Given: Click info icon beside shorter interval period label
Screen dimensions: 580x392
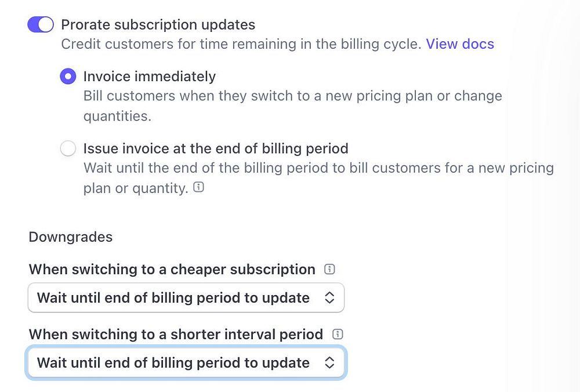Looking at the screenshot, I should click(338, 334).
